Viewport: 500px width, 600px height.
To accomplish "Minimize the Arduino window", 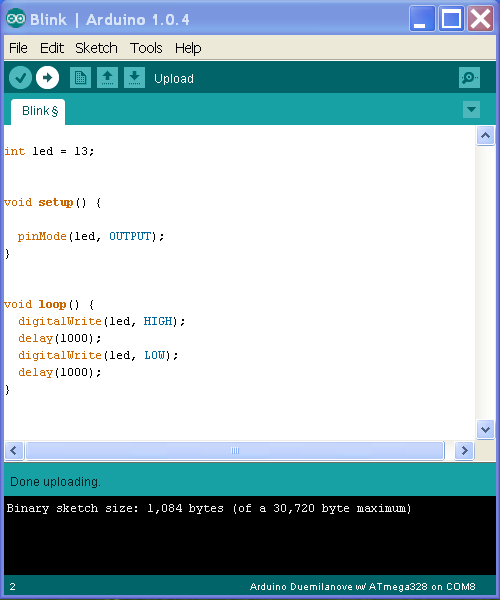I will pyautogui.click(x=422, y=18).
